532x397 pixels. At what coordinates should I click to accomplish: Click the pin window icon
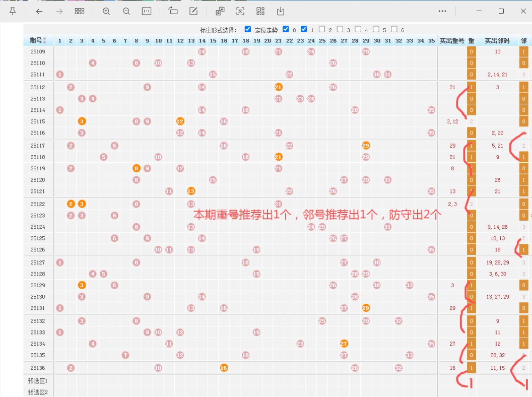(13, 11)
